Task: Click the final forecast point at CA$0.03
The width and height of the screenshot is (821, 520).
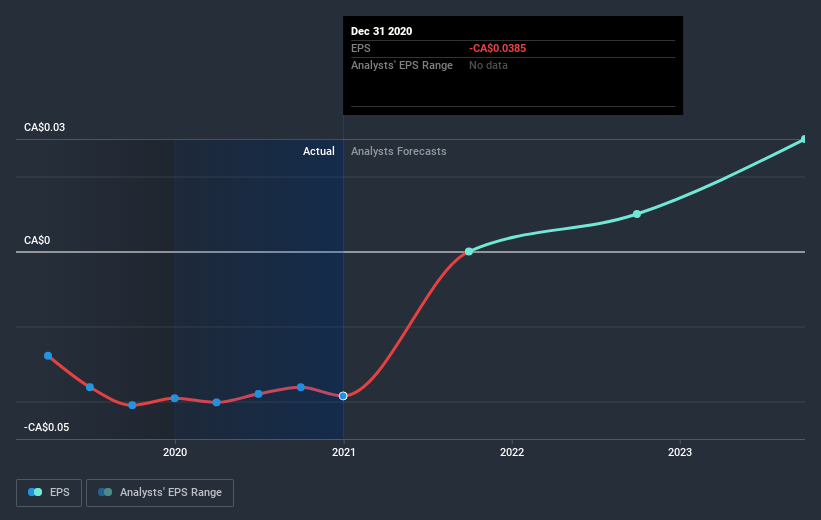Action: pyautogui.click(x=804, y=139)
